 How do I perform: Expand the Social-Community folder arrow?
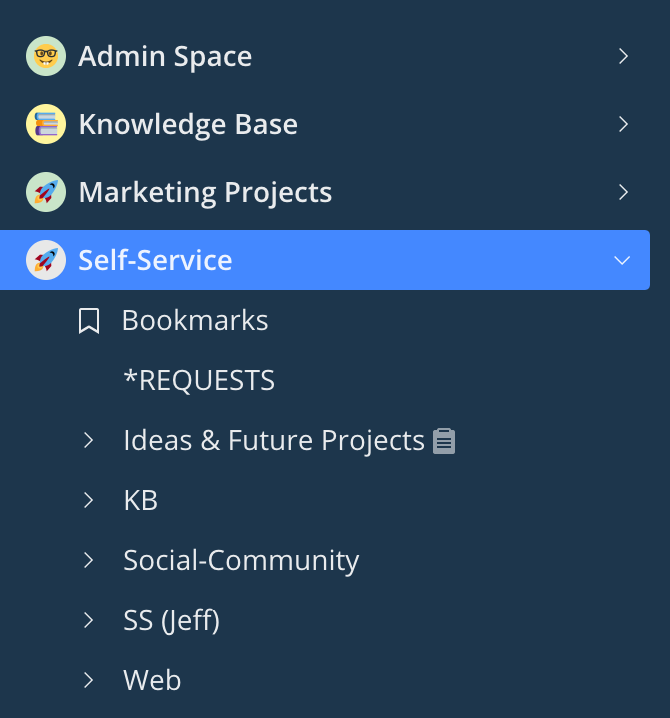point(89,560)
